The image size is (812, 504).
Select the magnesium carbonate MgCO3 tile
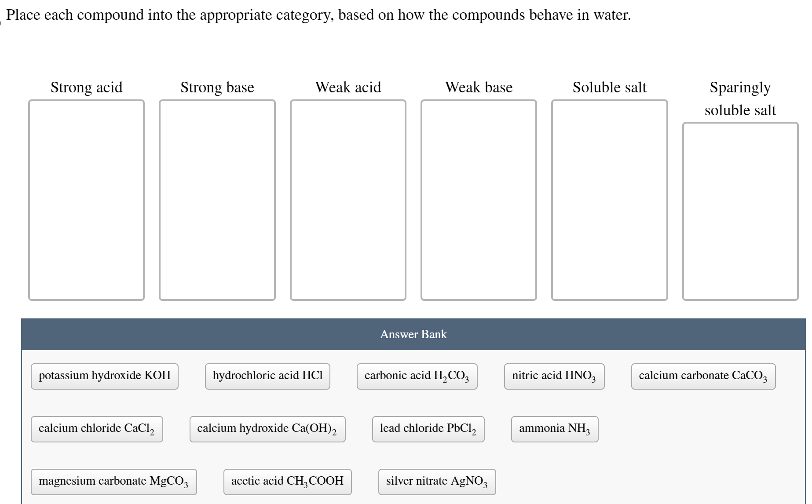[113, 482]
